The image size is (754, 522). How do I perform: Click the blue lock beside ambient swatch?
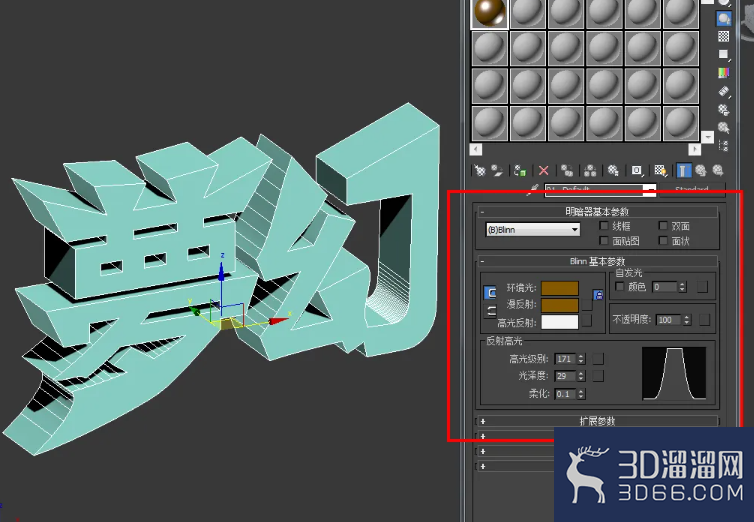(x=599, y=295)
